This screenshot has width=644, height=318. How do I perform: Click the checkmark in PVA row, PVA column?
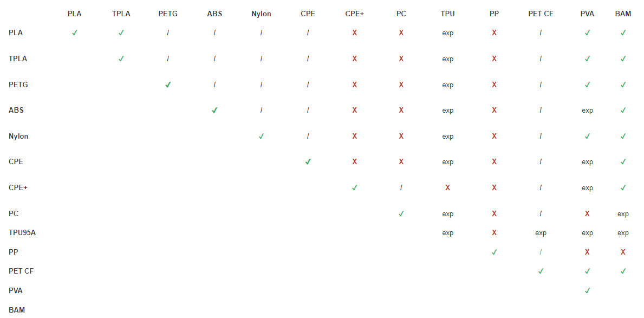[587, 290]
